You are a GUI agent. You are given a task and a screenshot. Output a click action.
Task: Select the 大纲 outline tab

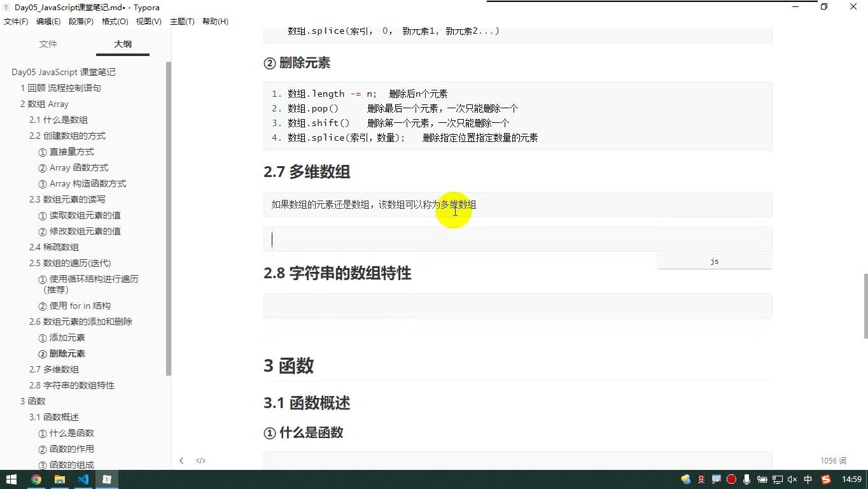[x=123, y=44]
